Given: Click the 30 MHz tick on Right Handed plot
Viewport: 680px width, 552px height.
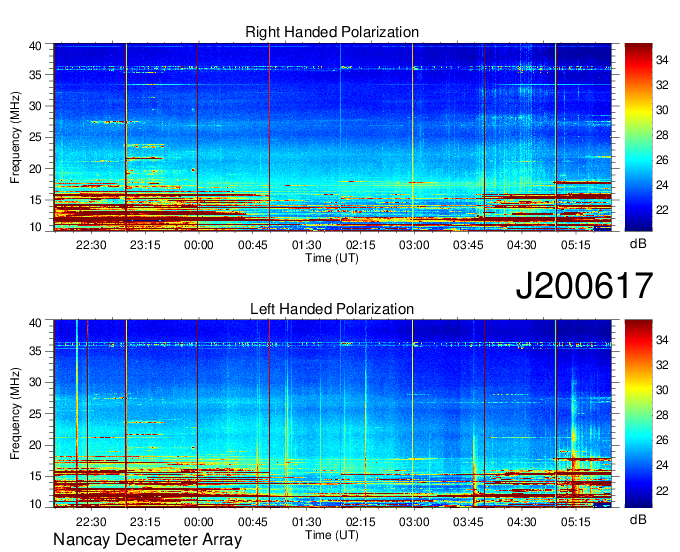Looking at the screenshot, I should tap(36, 106).
